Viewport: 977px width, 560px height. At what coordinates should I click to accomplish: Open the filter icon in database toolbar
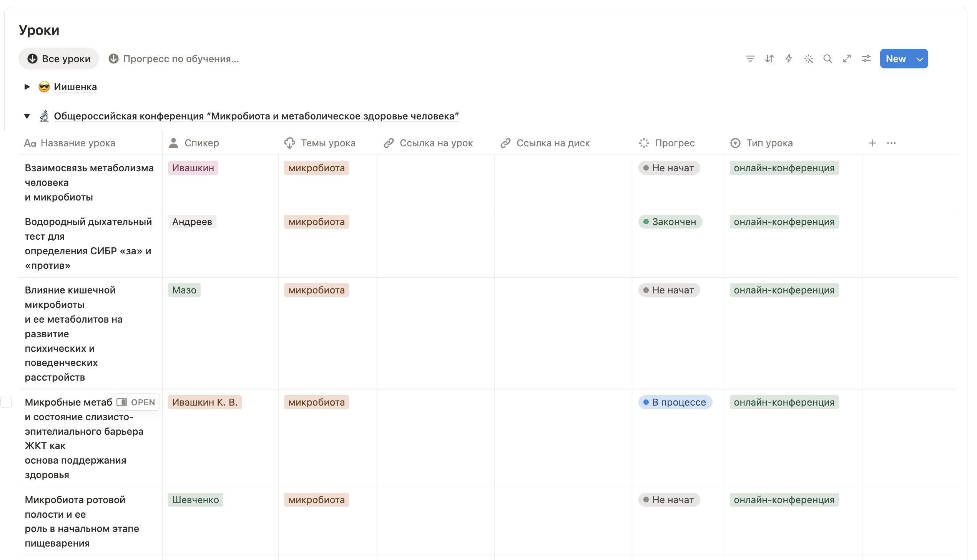pyautogui.click(x=750, y=59)
